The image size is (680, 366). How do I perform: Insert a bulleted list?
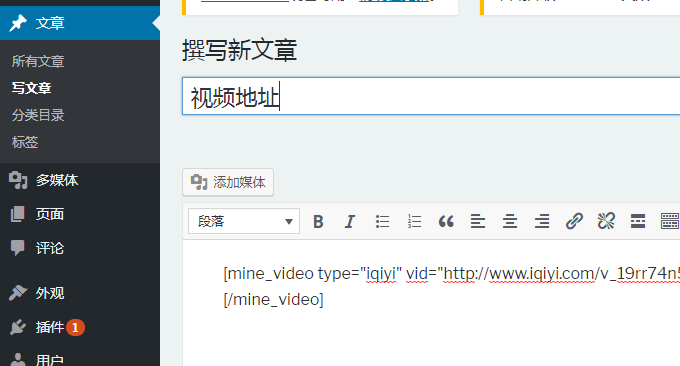[382, 222]
